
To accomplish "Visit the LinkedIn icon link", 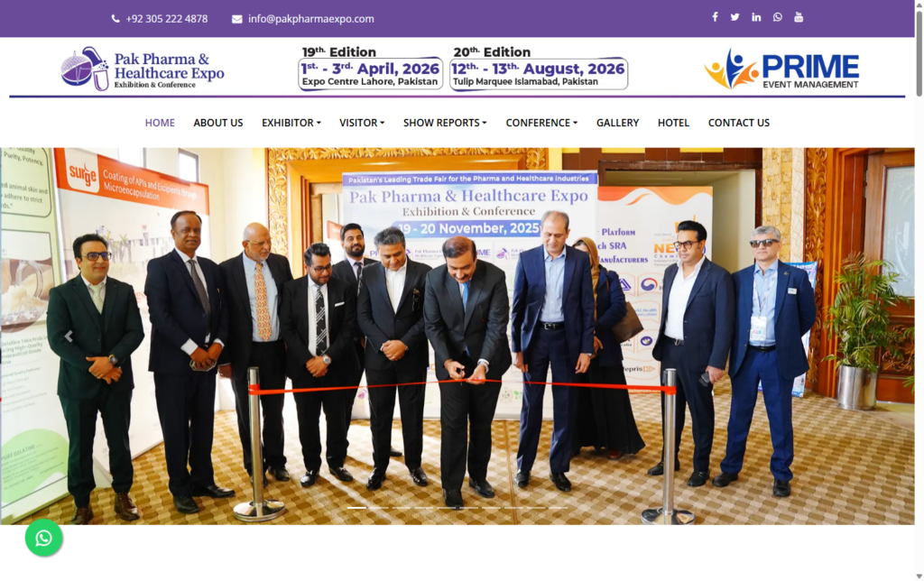I will coord(756,17).
